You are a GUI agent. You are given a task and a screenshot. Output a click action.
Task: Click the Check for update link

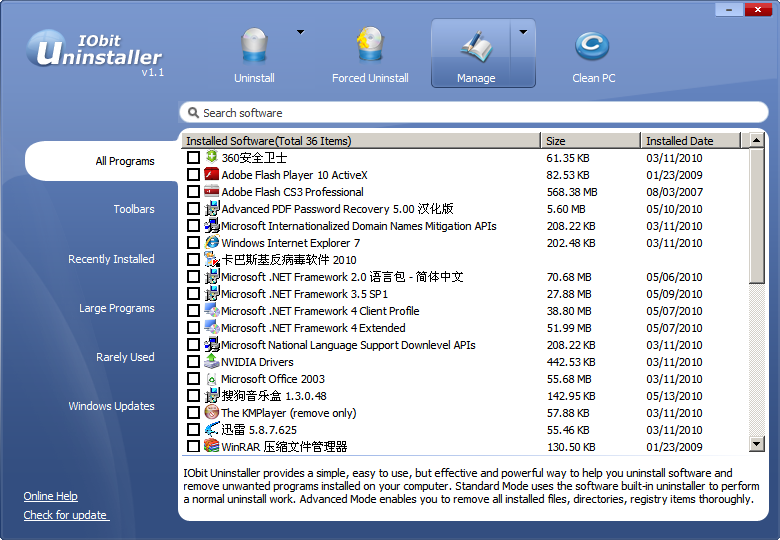tap(66, 515)
